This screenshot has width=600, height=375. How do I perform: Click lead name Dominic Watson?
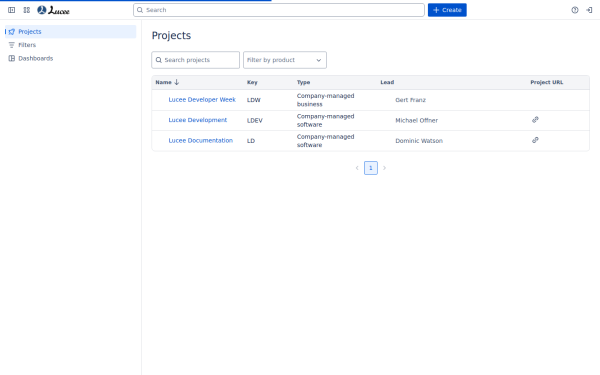pyautogui.click(x=419, y=141)
